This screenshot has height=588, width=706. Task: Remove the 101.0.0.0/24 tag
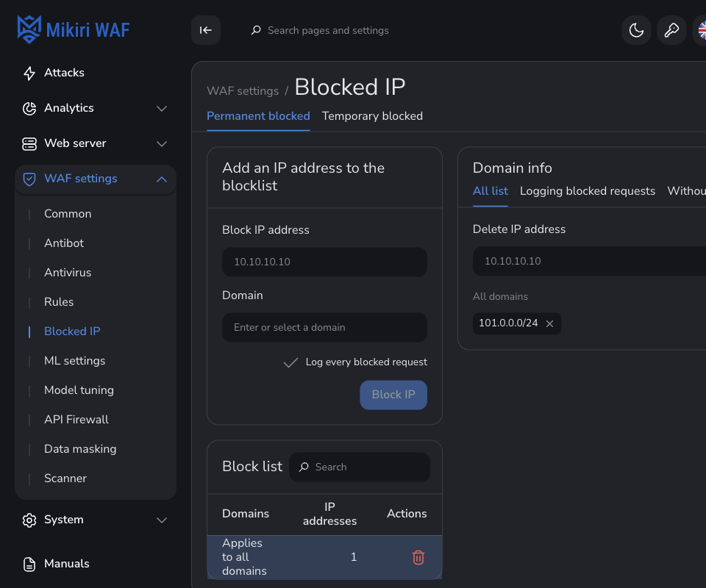pos(550,323)
